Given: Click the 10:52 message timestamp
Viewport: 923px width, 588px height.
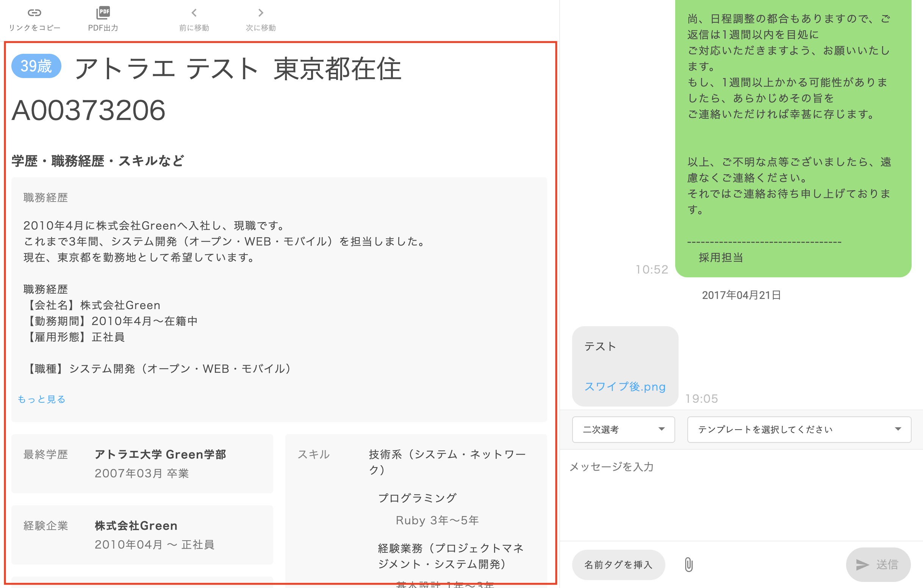Looking at the screenshot, I should coord(652,269).
